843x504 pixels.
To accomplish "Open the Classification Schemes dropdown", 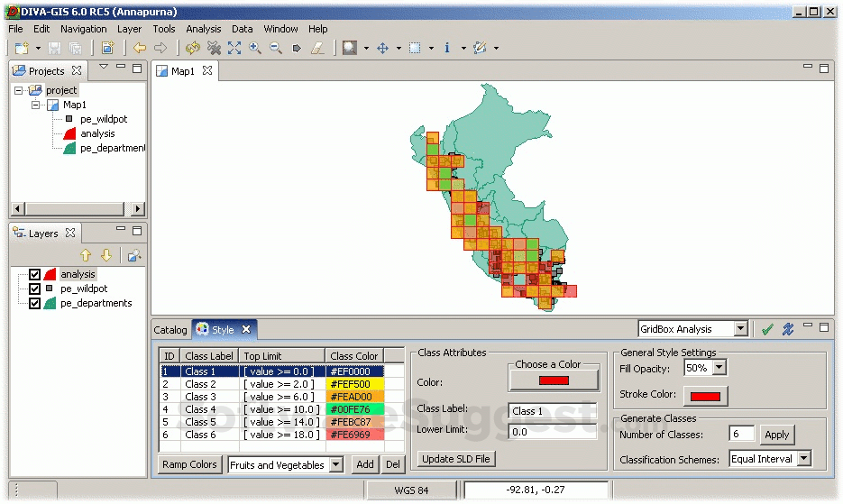I will point(803,459).
